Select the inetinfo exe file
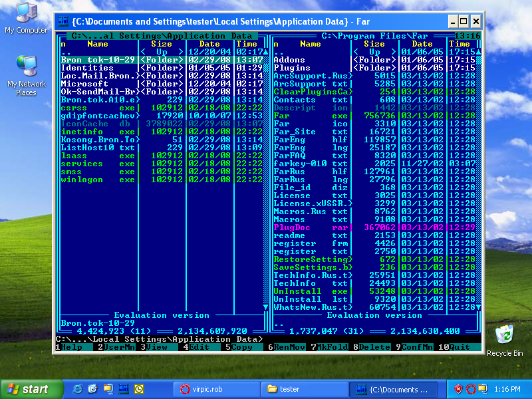The width and height of the screenshot is (532, 399). [x=162, y=132]
